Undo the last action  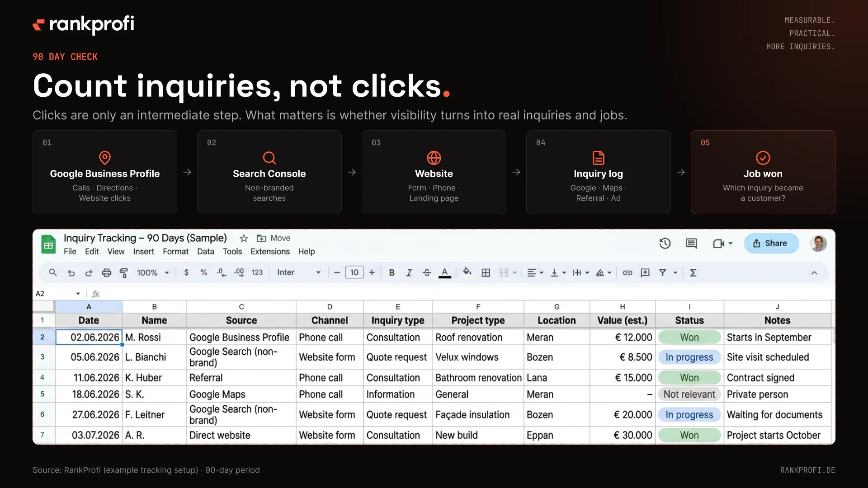pyautogui.click(x=71, y=272)
